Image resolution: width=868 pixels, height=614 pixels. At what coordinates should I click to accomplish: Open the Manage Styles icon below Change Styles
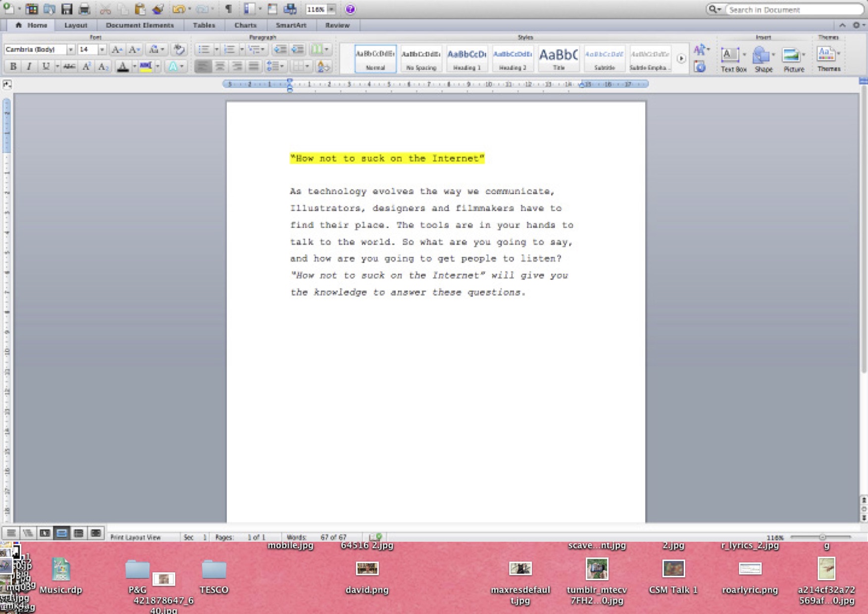coord(700,66)
